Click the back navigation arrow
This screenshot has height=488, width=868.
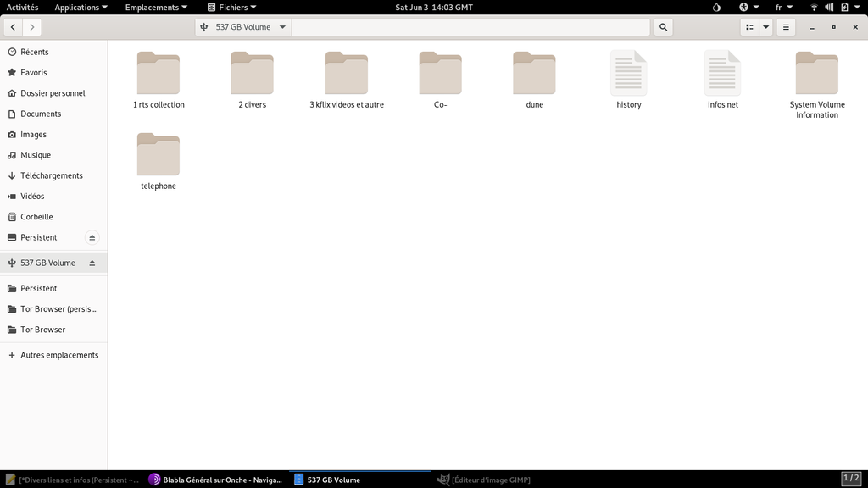click(x=13, y=27)
